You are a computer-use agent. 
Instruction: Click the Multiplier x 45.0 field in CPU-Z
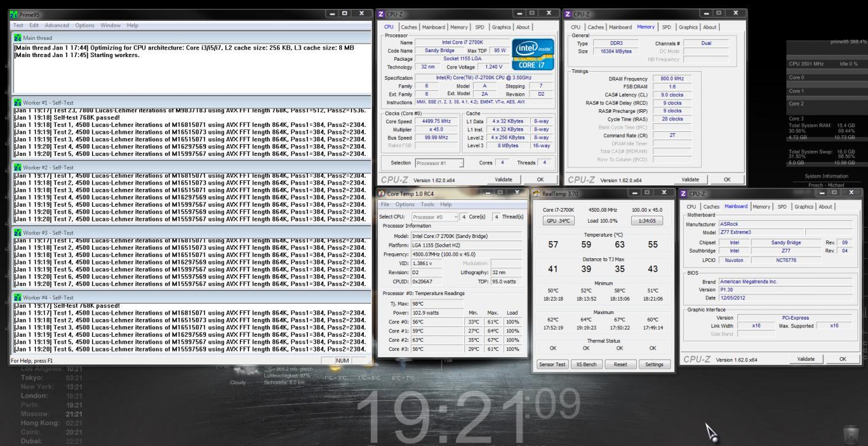click(x=435, y=129)
